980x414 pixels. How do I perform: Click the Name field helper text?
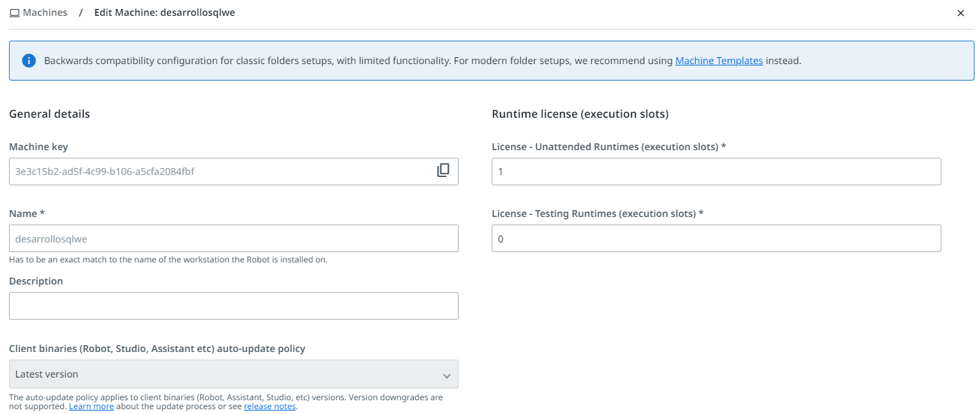pos(168,260)
